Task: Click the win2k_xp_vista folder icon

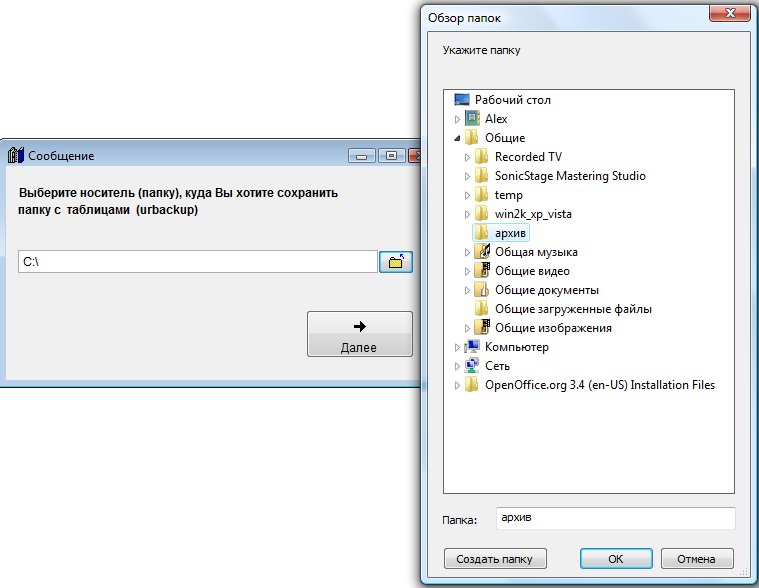Action: pyautogui.click(x=481, y=213)
